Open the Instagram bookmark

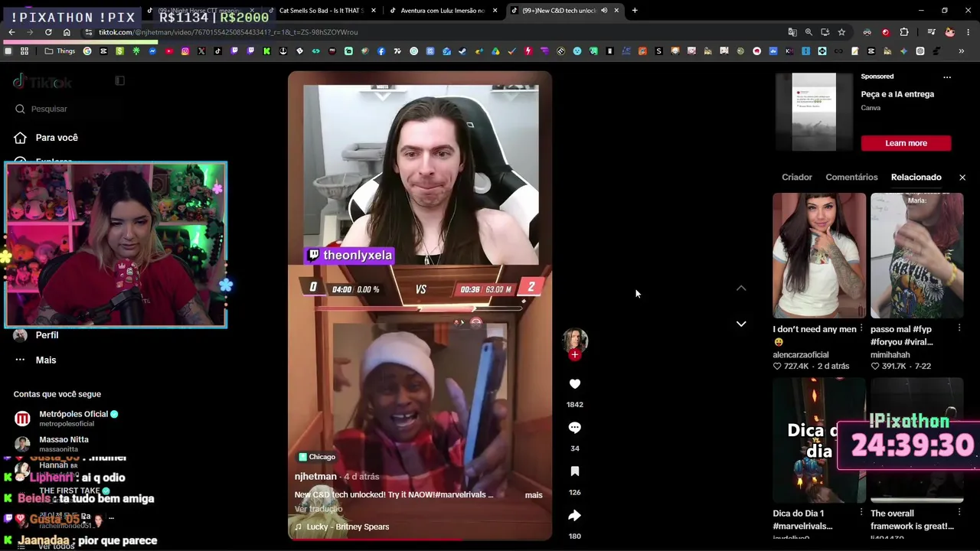(185, 51)
